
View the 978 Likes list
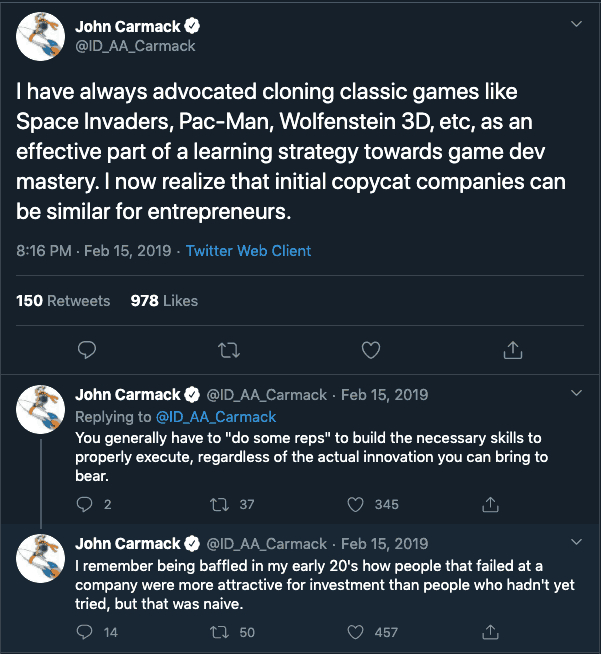point(164,301)
